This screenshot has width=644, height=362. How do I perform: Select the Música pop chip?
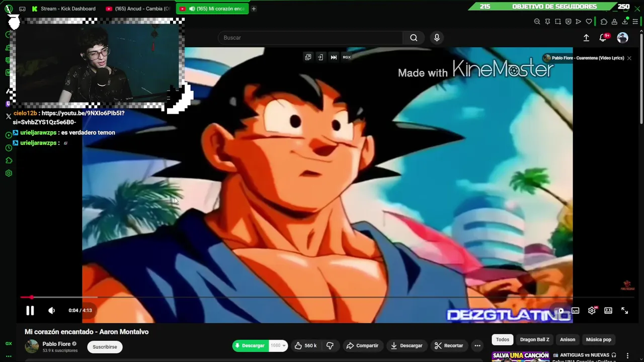pos(599,339)
